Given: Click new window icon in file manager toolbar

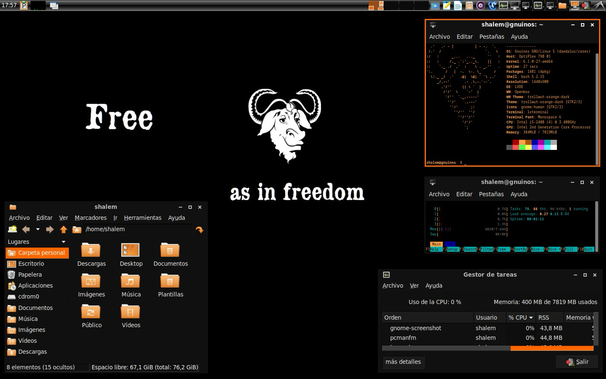Looking at the screenshot, I should tap(13, 229).
